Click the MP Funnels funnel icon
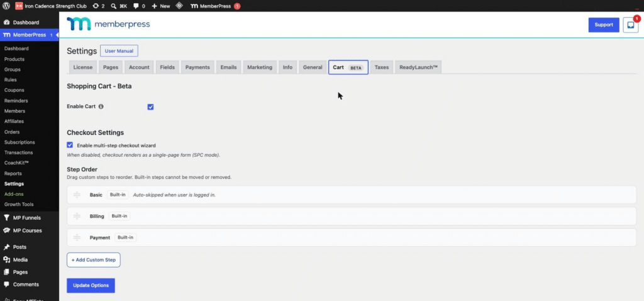This screenshot has width=644, height=301. pos(6,217)
